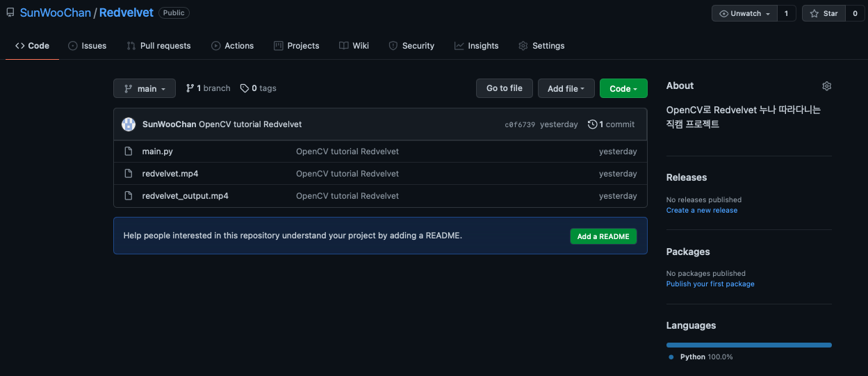Click the Add a README button

603,236
